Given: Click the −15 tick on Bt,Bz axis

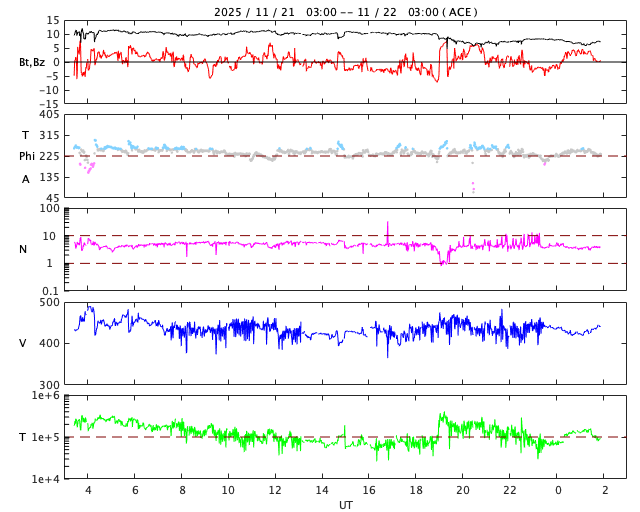Looking at the screenshot, I should coord(48,103).
